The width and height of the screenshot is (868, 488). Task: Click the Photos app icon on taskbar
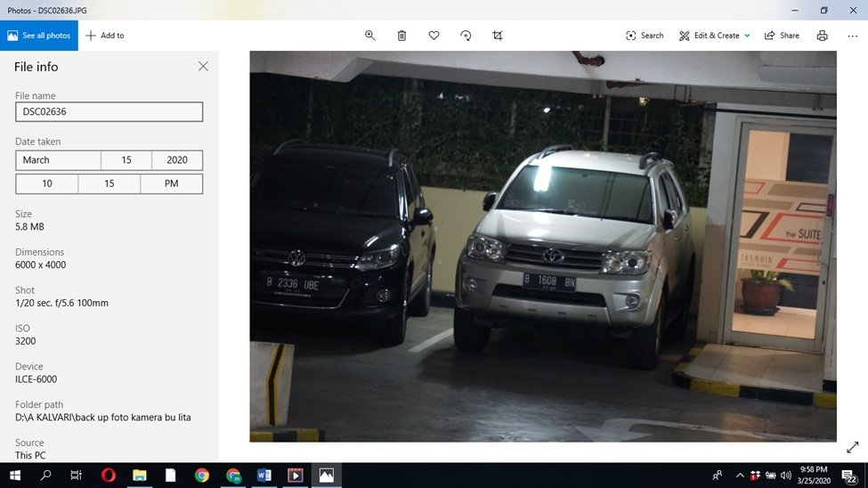coord(327,476)
